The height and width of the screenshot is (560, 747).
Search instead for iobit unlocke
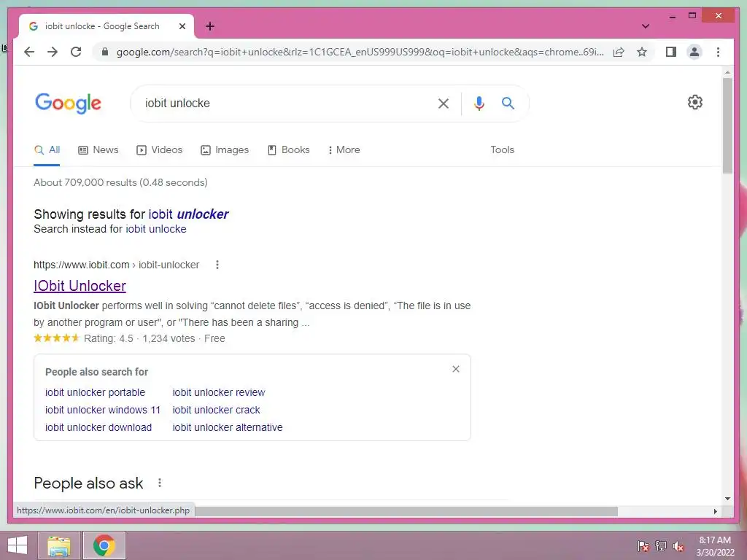pos(156,229)
